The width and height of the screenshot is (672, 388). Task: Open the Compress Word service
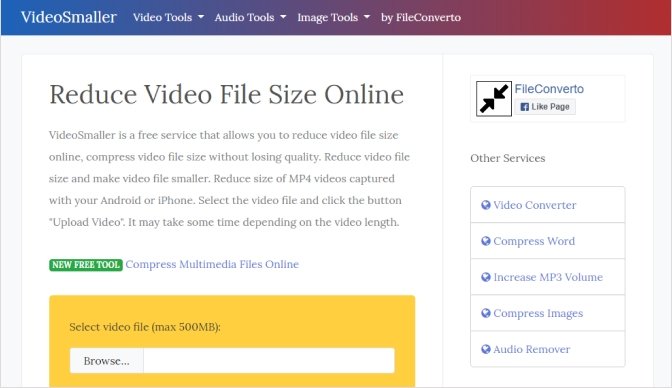tap(547, 241)
